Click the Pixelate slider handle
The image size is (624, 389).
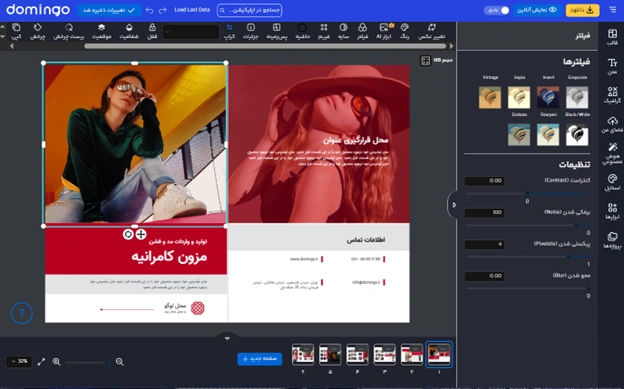click(x=569, y=257)
